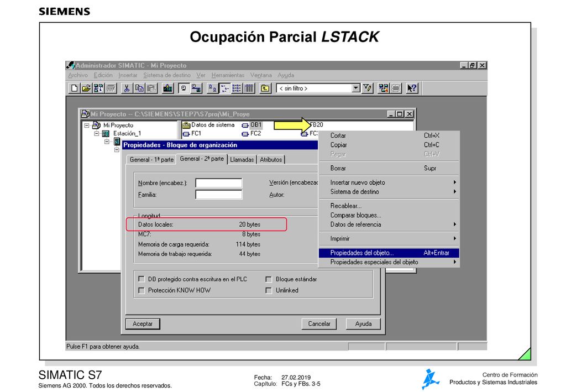Choose Comparar bloques in the context menu
This screenshot has height=392, width=566.
pos(389,215)
